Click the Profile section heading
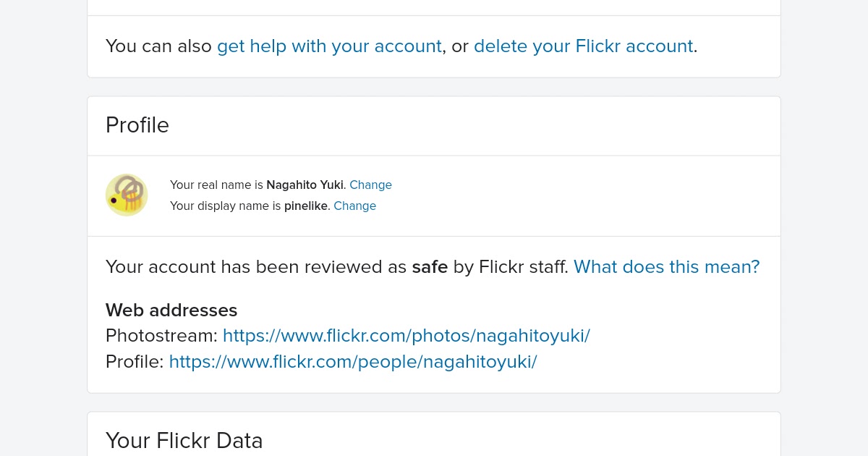 click(x=137, y=125)
